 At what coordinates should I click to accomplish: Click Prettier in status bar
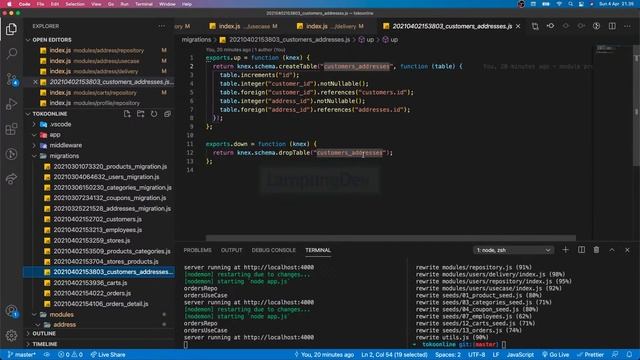[x=590, y=354]
